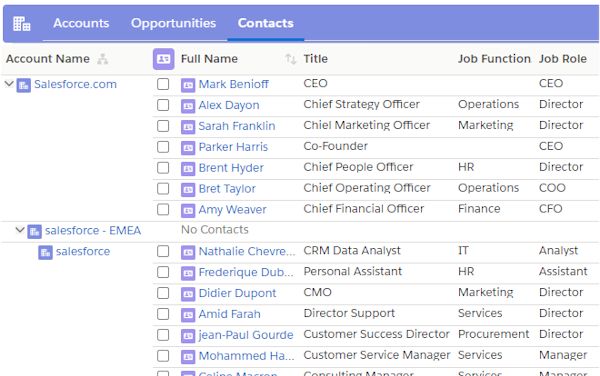
Task: Open the Bret Taylor contact link
Action: [x=227, y=189]
